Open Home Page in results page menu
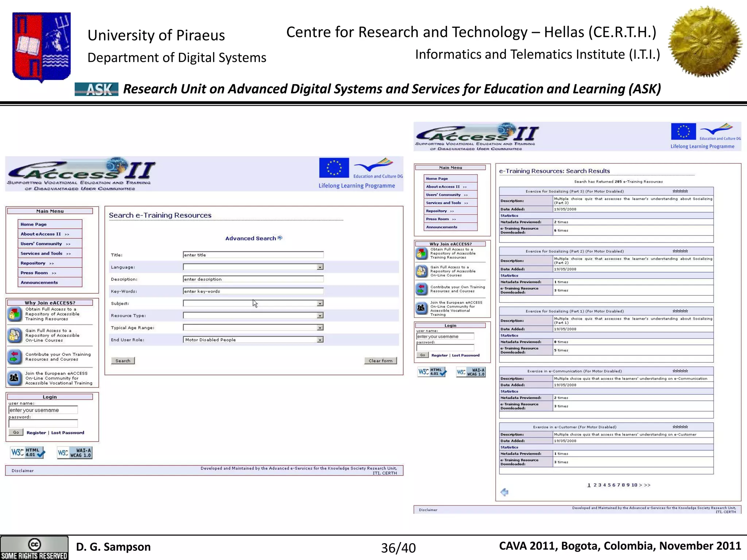Viewport: 747px width, 560px height. [450, 179]
